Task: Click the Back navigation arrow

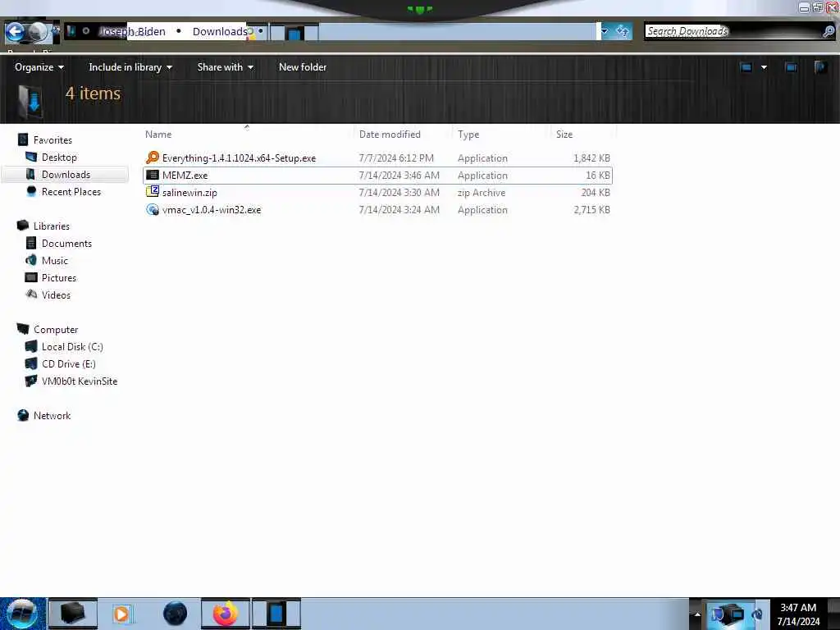Action: [x=15, y=32]
